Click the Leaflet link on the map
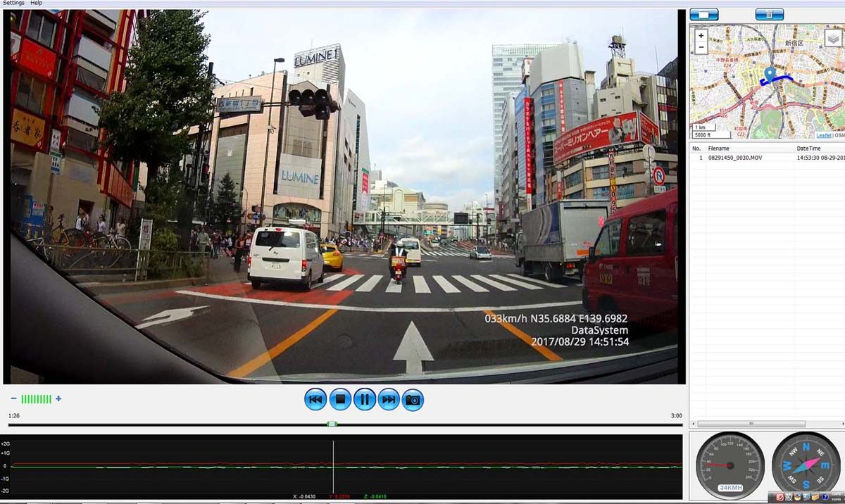Screen dimensions: 845x504 click(823, 135)
